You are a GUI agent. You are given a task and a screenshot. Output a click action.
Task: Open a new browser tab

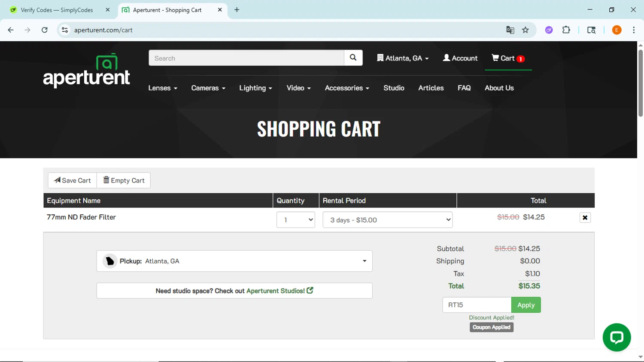tap(237, 10)
